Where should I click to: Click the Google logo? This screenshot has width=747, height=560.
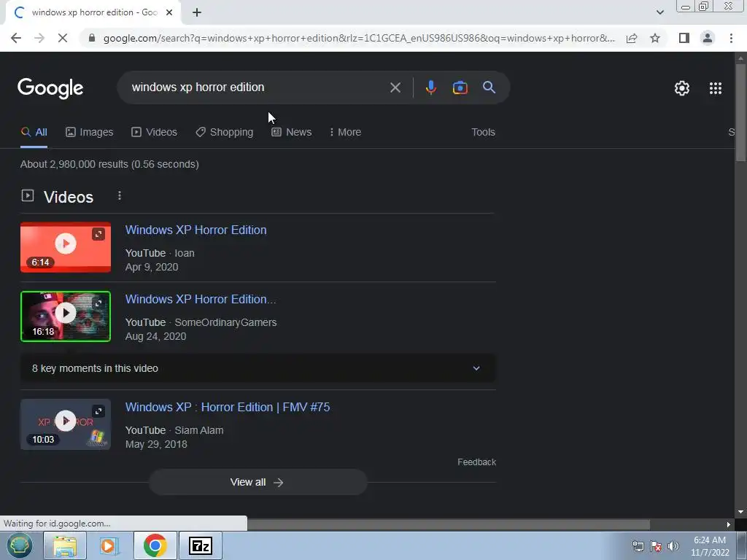tap(50, 88)
